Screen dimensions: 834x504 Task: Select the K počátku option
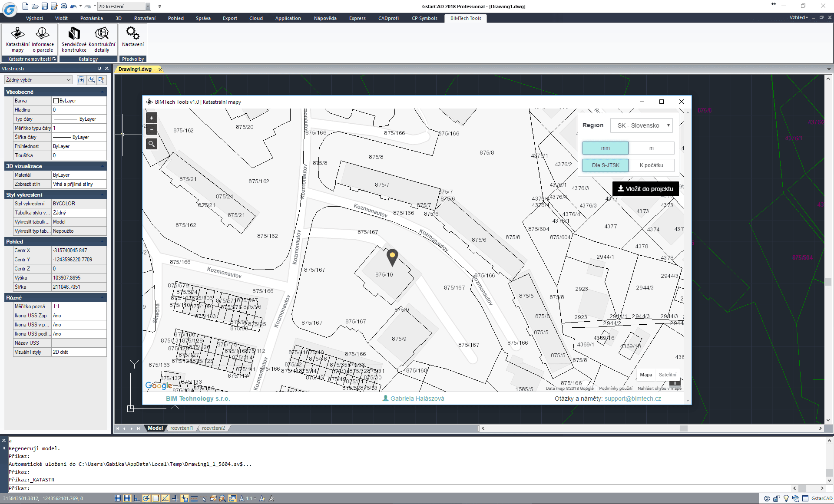tap(651, 165)
